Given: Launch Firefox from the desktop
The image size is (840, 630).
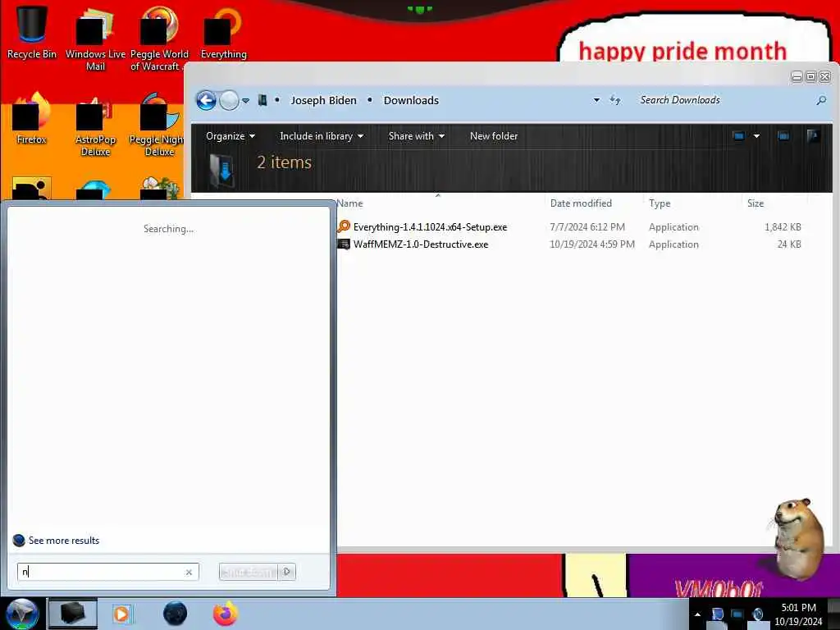Looking at the screenshot, I should (31, 119).
